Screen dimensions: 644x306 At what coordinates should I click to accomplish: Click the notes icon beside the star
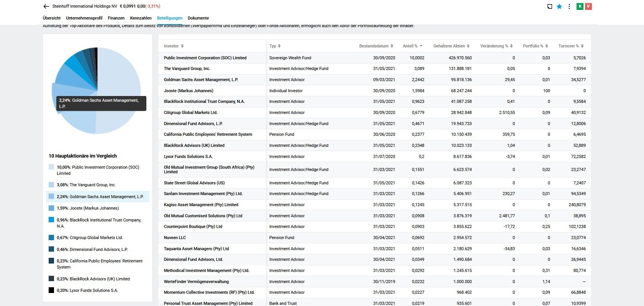click(x=550, y=7)
